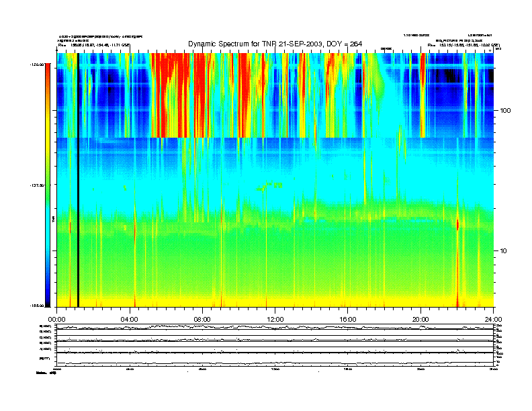Click the vertical rainbow color scale bar
The image size is (532, 411).
pos(48,185)
